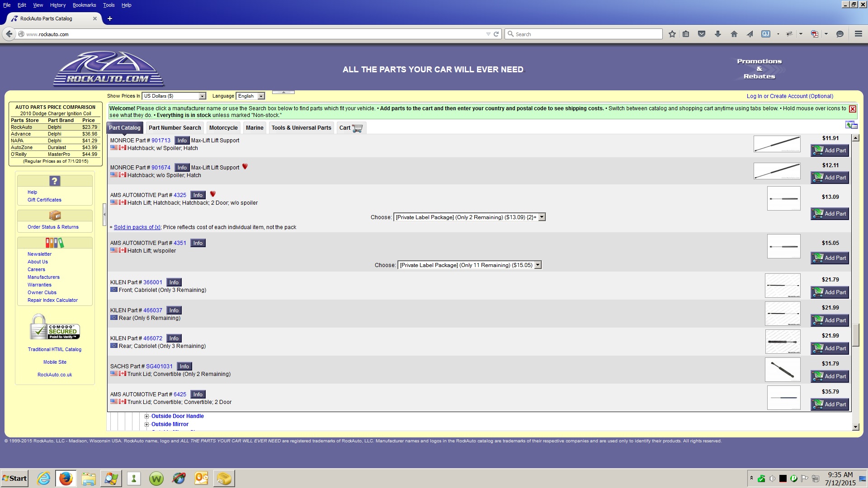868x488 pixels.
Task: Open Info for Monroe 901713
Action: [x=182, y=141]
